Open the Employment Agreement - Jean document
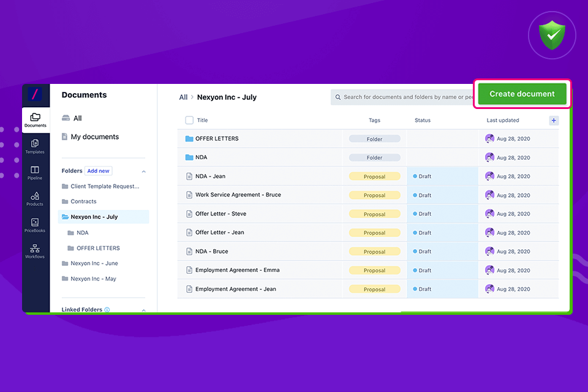588x392 pixels. [x=236, y=289]
